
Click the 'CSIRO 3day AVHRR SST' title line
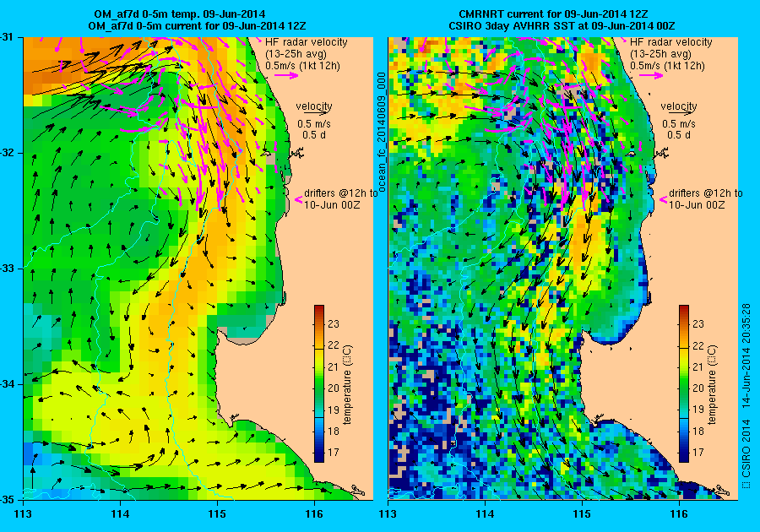click(x=562, y=25)
